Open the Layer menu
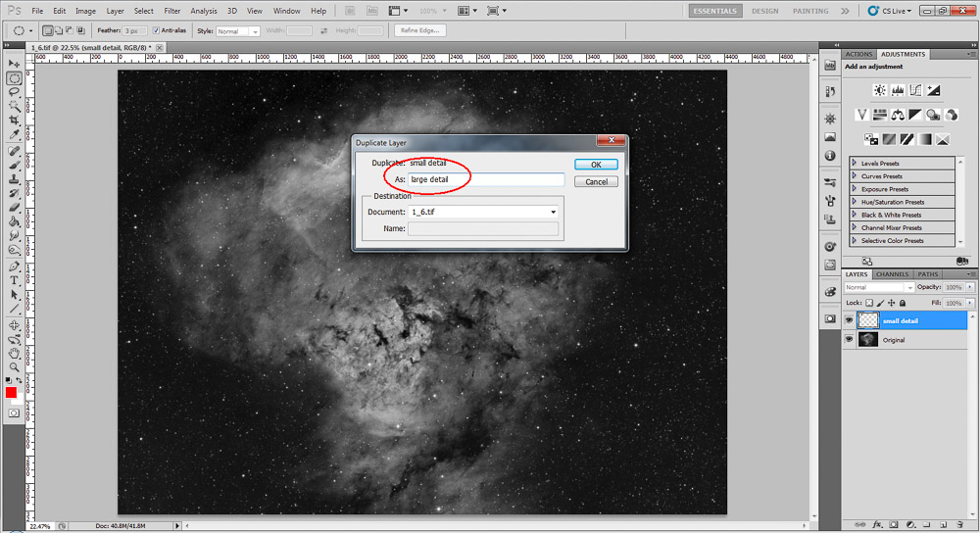 click(115, 11)
